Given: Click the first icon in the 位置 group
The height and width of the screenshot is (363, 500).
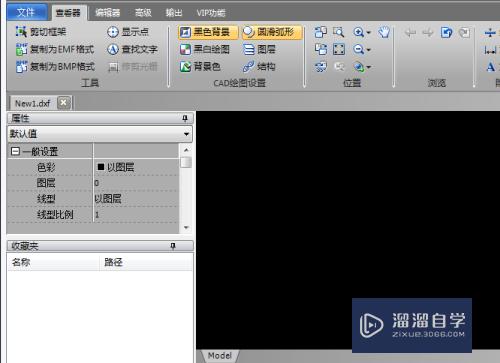Looking at the screenshot, I should [x=321, y=32].
